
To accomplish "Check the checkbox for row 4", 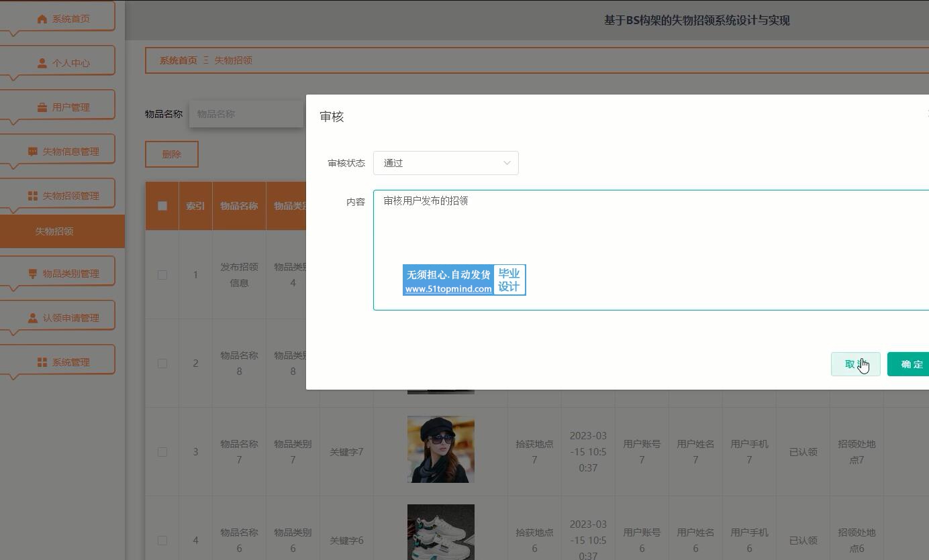I will tap(162, 541).
